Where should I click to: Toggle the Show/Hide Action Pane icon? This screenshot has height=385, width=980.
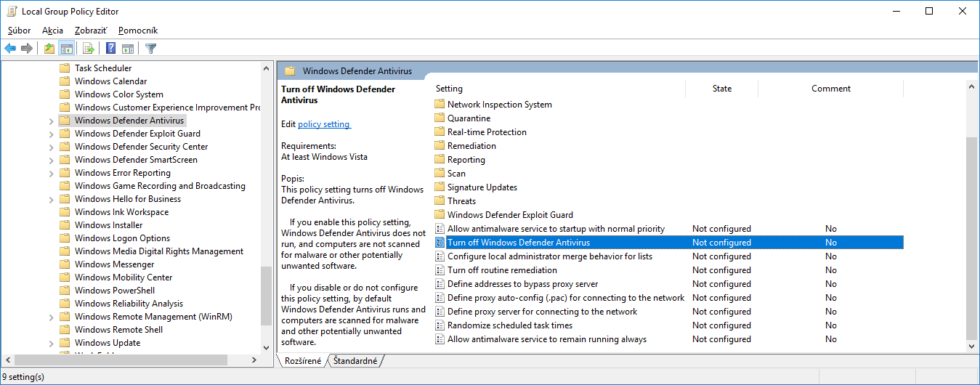pyautogui.click(x=128, y=49)
